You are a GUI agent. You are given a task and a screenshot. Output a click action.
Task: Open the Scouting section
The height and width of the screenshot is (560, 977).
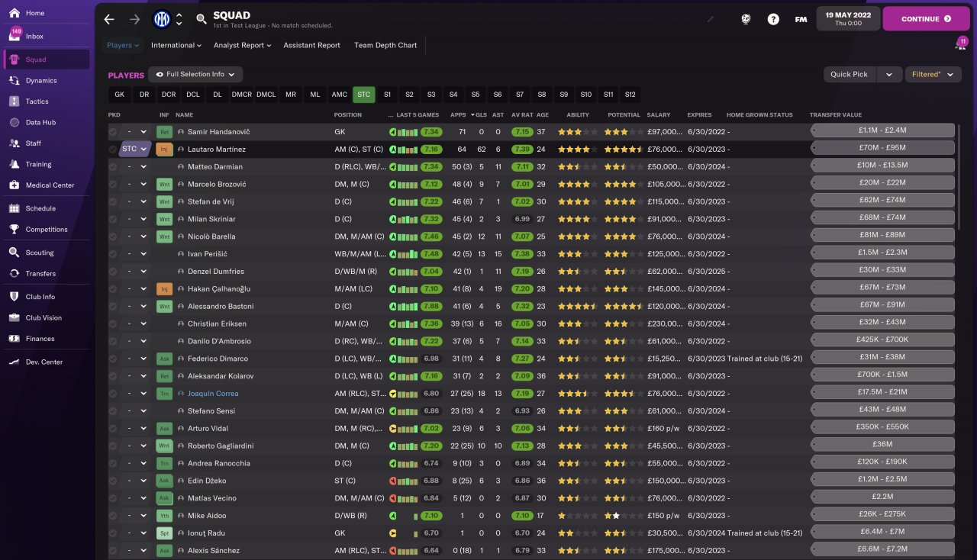point(46,253)
